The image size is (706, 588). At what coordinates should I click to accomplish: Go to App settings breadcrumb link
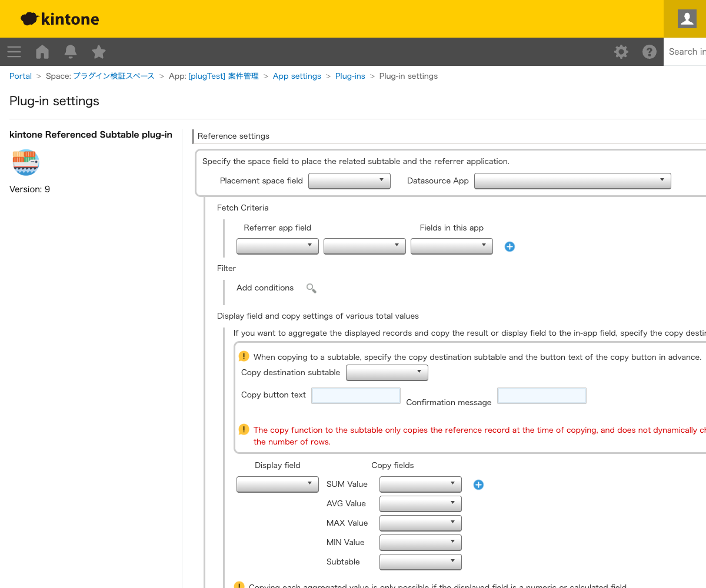click(297, 76)
